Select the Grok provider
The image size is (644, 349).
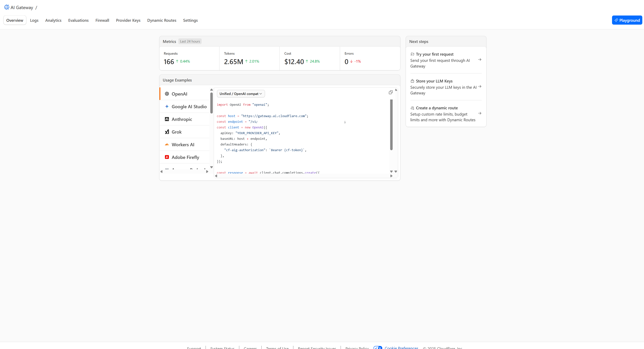tap(176, 132)
